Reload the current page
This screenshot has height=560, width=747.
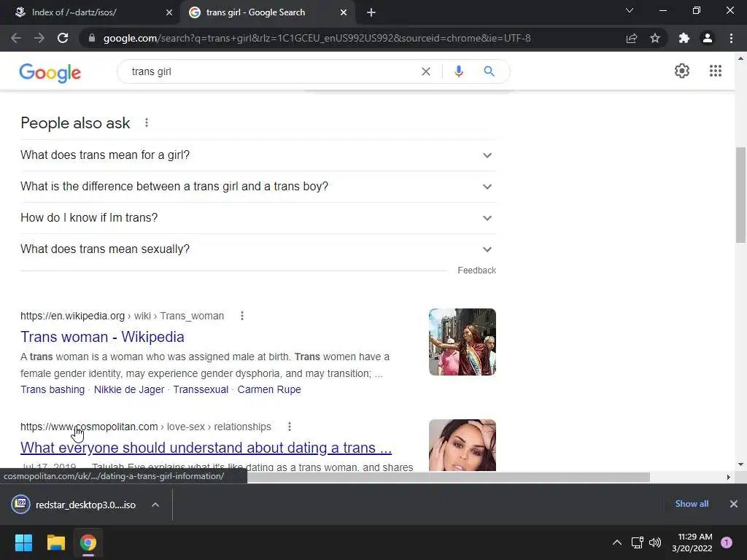[63, 38]
